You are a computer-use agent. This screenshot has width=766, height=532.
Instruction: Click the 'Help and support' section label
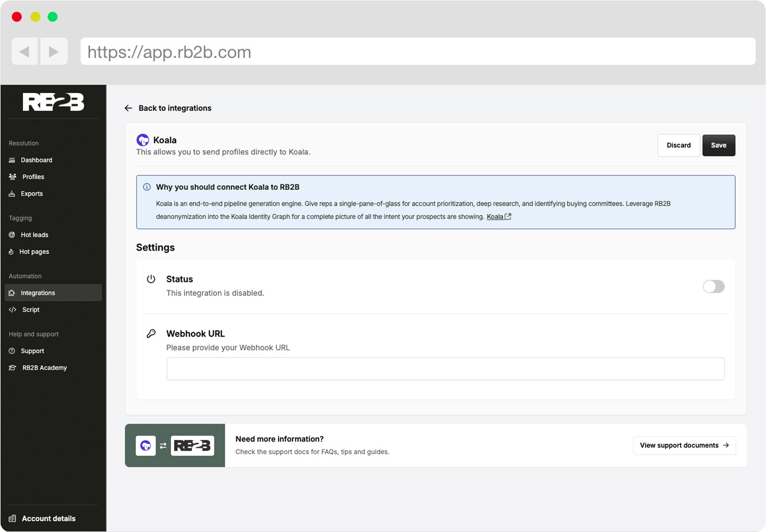[34, 334]
